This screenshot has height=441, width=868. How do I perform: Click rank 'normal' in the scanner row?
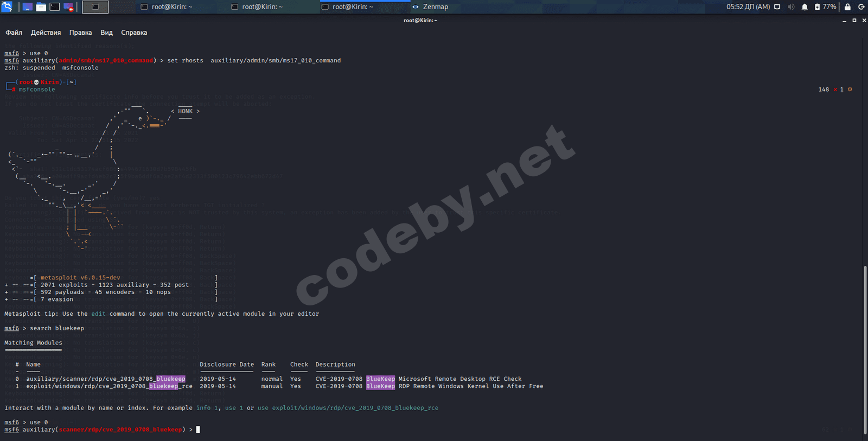(x=272, y=379)
